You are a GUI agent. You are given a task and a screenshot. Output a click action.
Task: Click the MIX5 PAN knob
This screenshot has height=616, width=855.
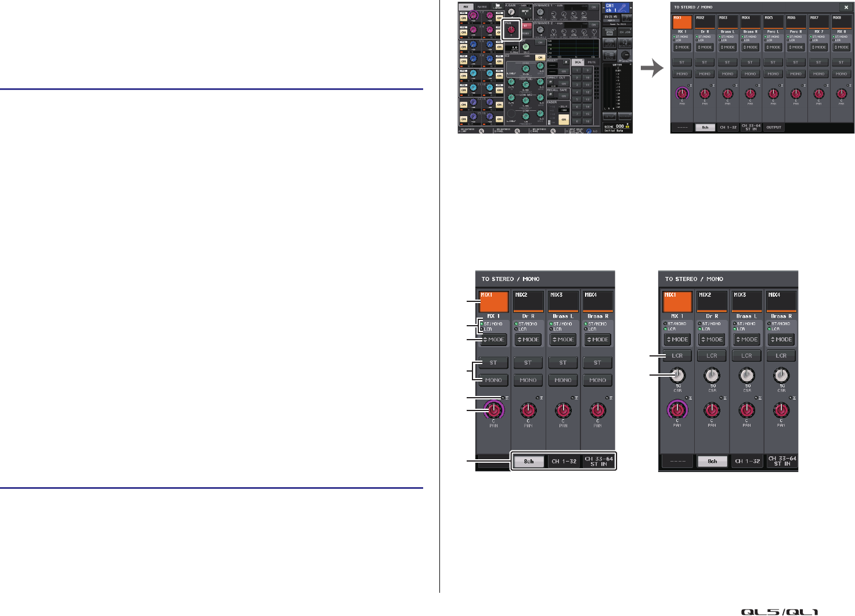773,93
